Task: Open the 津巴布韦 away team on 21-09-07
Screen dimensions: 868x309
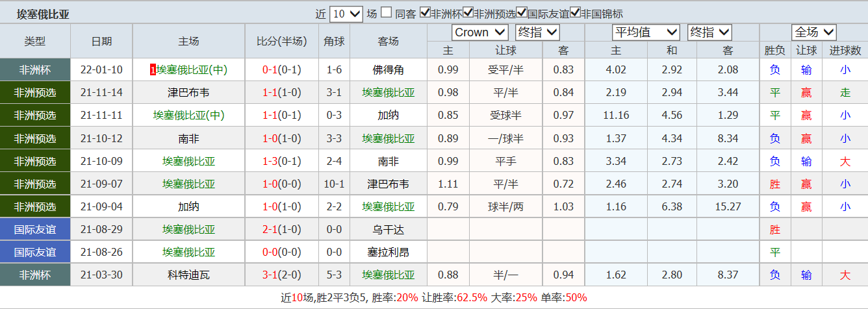Action: [x=388, y=184]
